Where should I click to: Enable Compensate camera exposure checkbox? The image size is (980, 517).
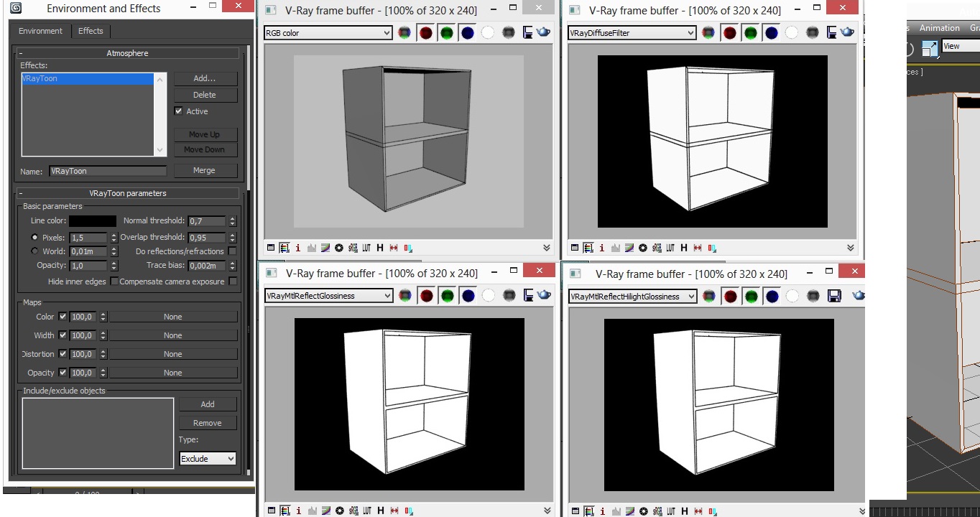tap(233, 281)
